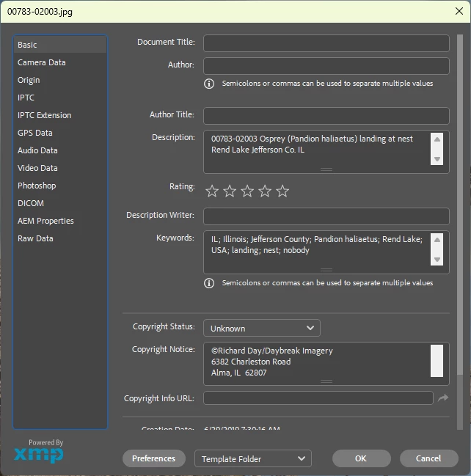471x476 pixels.
Task: Click the Preferences button
Action: [154, 458]
